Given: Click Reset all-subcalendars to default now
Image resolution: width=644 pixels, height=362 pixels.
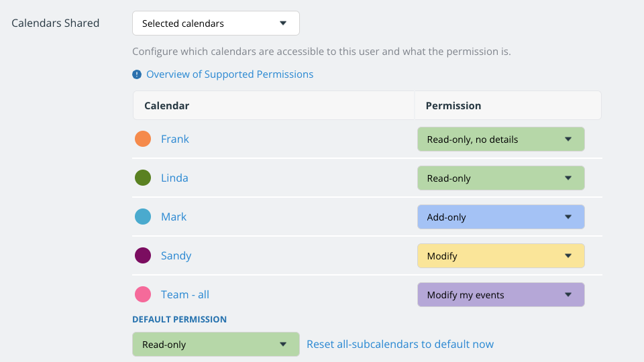Looking at the screenshot, I should pos(400,345).
